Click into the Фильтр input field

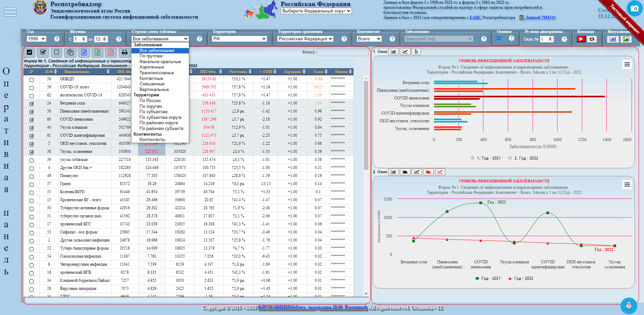pos(342,52)
